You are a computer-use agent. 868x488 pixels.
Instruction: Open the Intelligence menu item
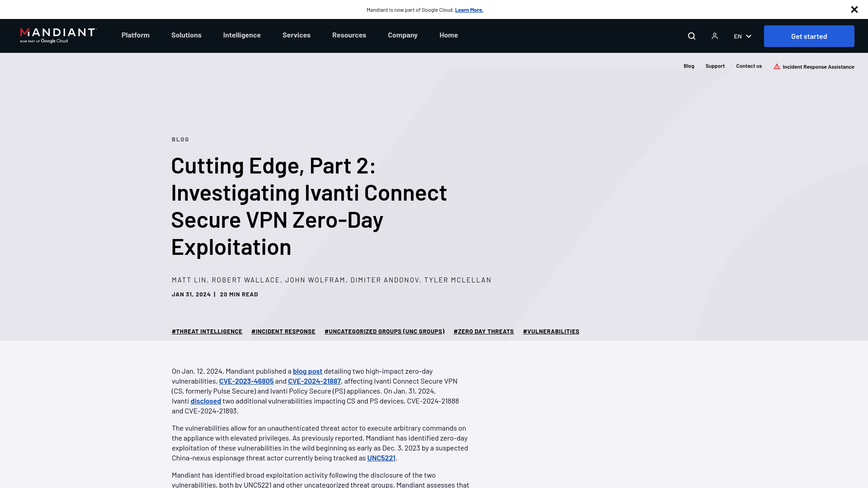[242, 34]
